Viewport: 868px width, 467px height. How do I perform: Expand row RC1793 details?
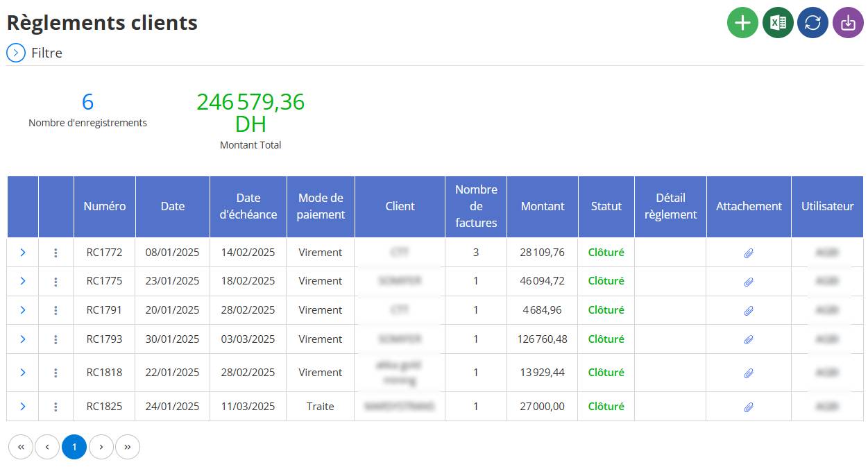23,339
